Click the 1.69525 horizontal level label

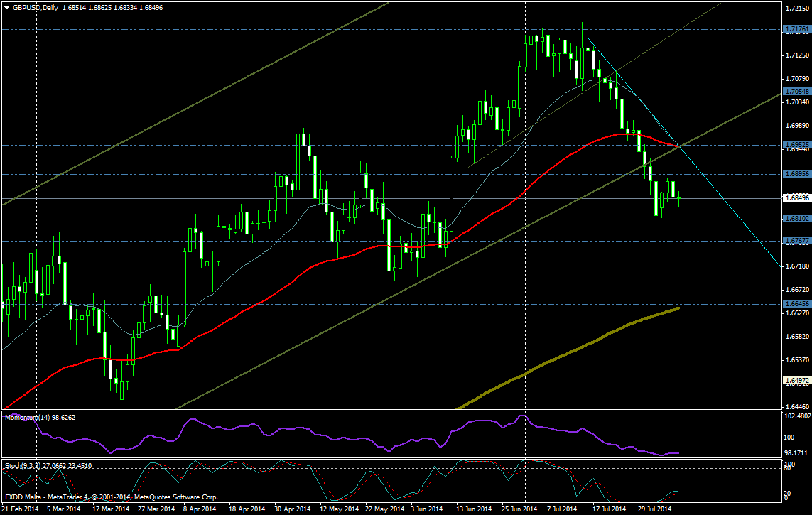click(797, 145)
